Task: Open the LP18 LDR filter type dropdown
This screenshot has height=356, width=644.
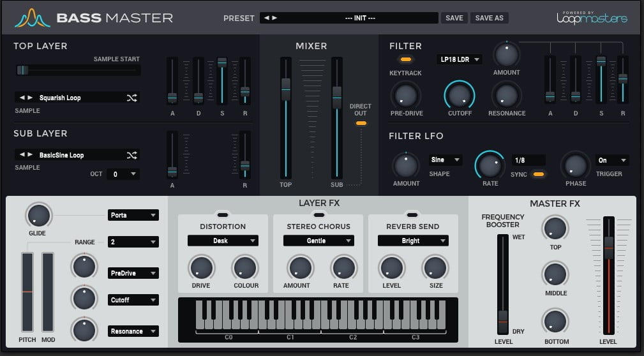Action: click(459, 59)
